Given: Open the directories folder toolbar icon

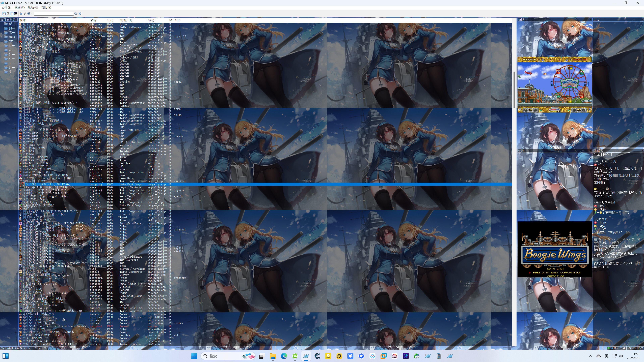Looking at the screenshot, I should click(x=21, y=13).
